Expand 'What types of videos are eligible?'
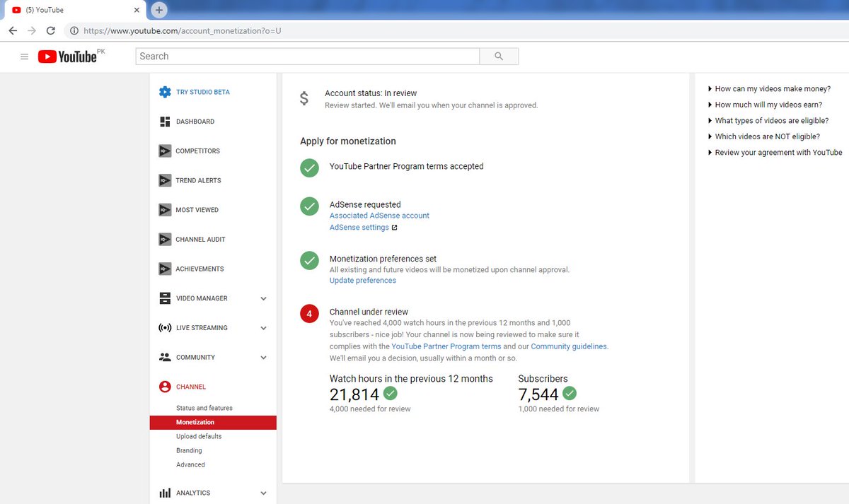849x504 pixels. click(768, 121)
